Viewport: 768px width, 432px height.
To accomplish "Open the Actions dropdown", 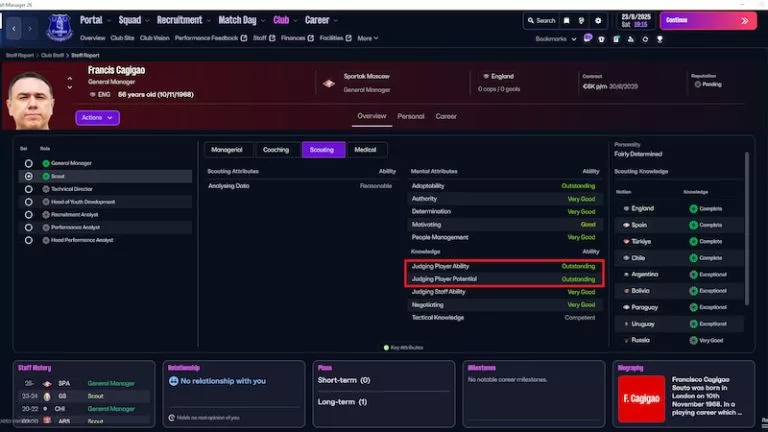I will [97, 118].
